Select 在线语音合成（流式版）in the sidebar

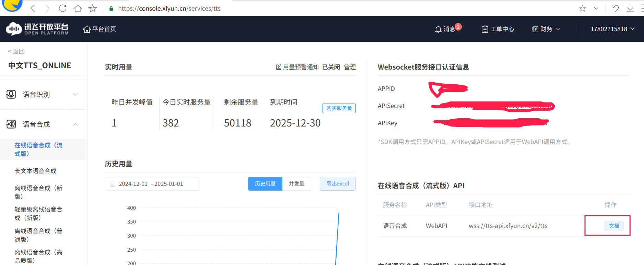(x=43, y=149)
